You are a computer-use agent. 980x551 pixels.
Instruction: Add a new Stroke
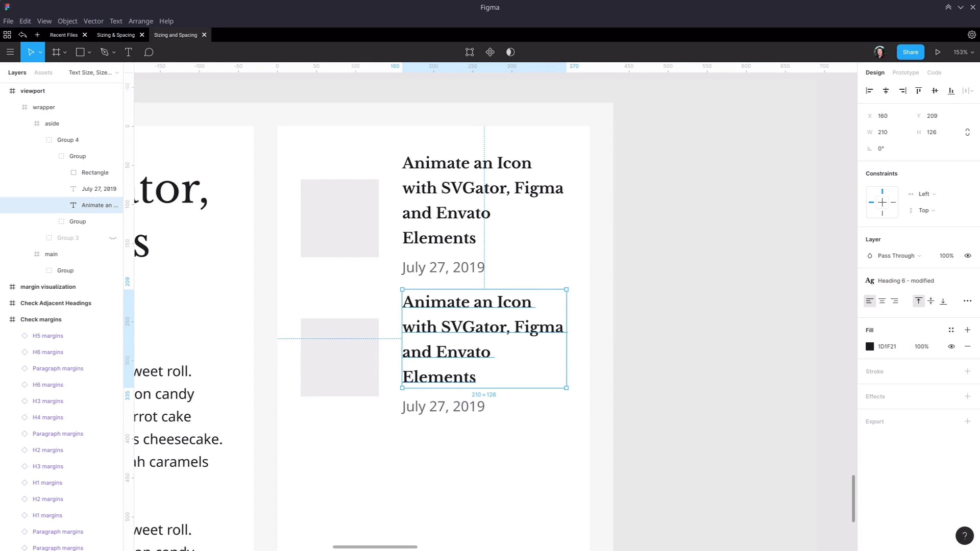tap(968, 371)
